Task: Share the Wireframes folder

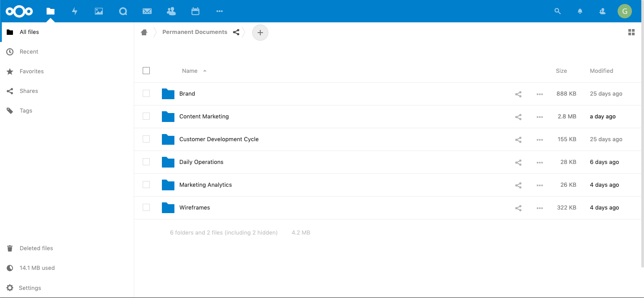Action: point(518,208)
